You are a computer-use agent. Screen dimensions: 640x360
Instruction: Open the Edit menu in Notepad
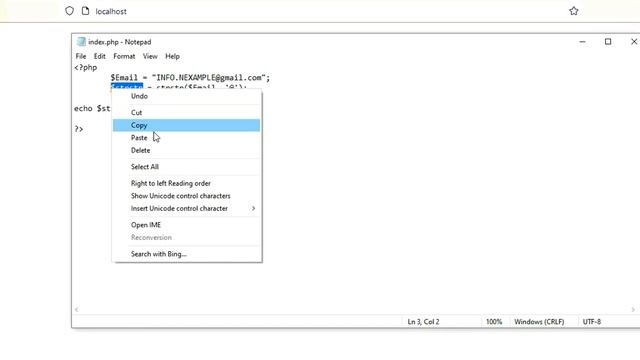100,56
